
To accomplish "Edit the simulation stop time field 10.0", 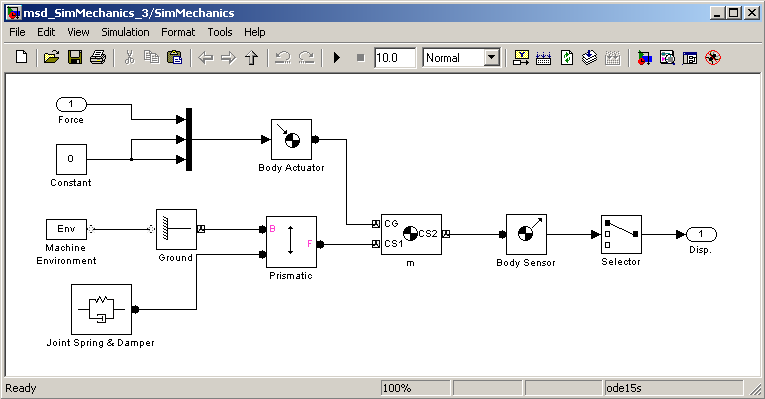I will 395,58.
